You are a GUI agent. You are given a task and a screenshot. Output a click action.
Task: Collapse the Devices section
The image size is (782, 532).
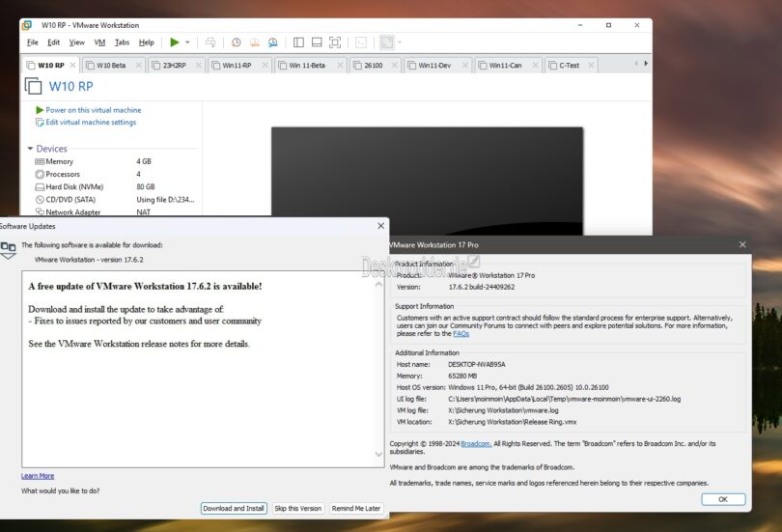pos(30,149)
